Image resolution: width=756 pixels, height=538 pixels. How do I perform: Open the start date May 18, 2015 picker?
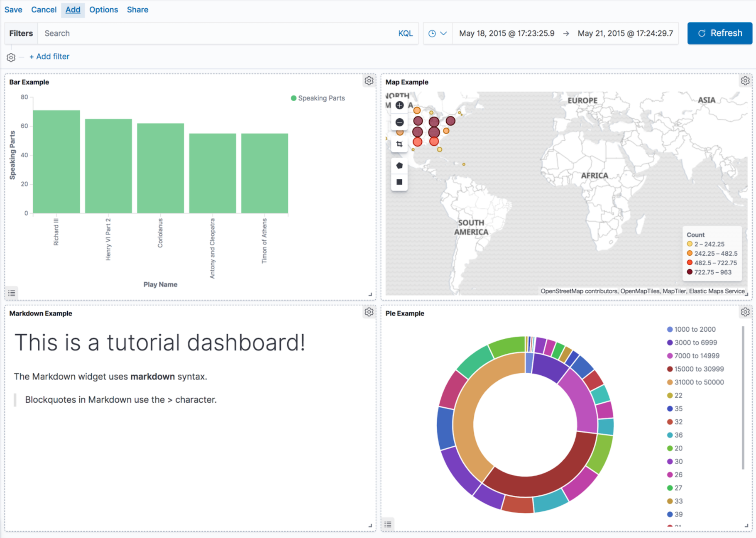pyautogui.click(x=506, y=33)
